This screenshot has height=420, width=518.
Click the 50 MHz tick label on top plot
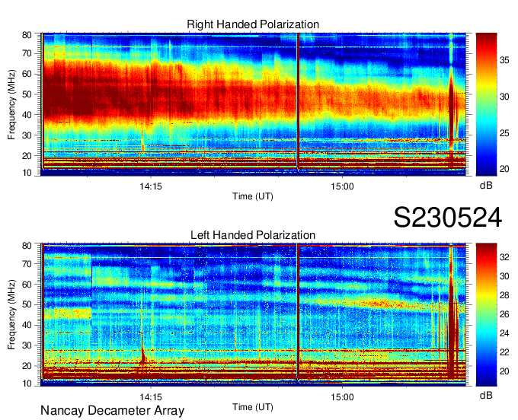tap(27, 94)
